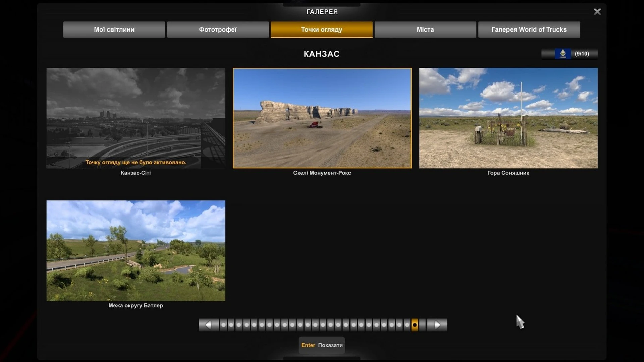644x362 pixels.
Task: Click the Канзас-Сіті caption text
Action: (x=136, y=173)
